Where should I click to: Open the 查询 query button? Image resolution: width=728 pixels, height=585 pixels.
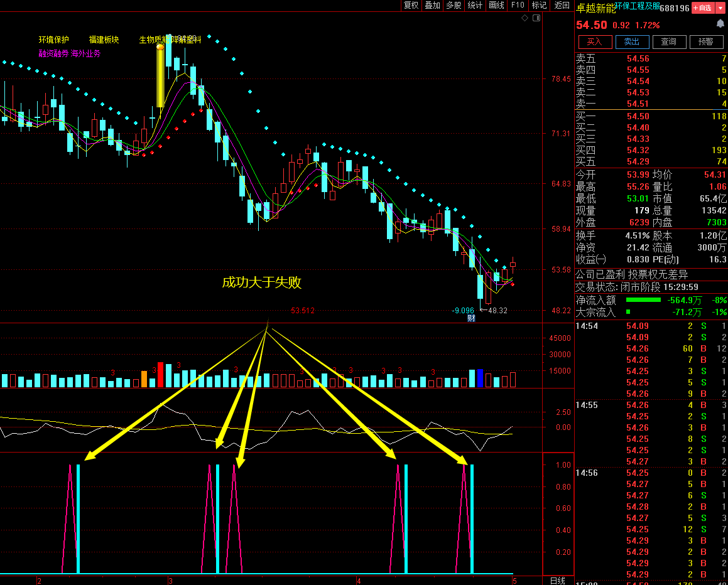(669, 42)
